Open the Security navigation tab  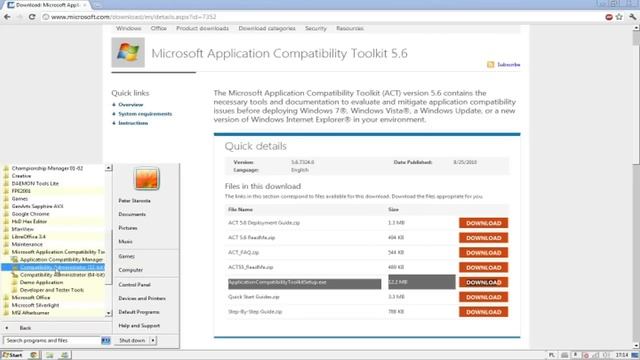[x=316, y=29]
